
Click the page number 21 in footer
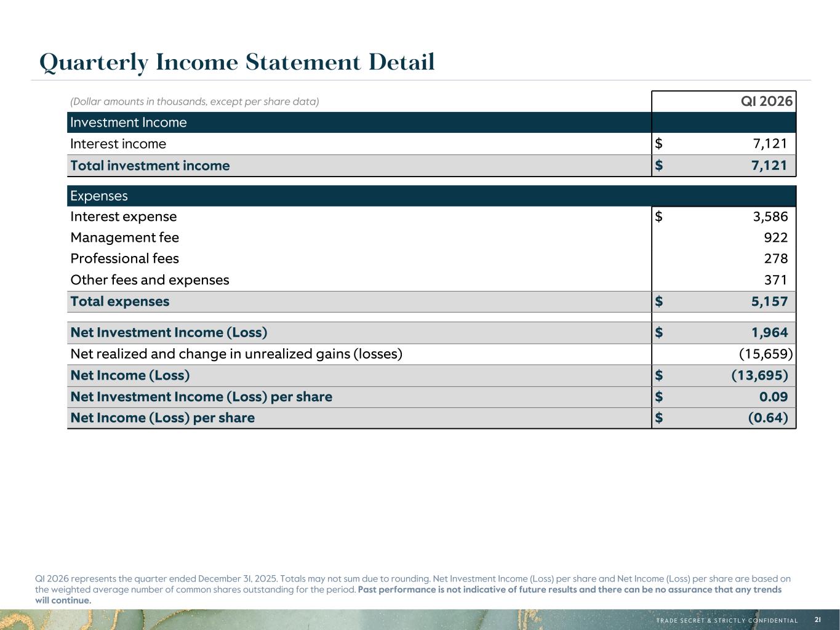pos(817,620)
